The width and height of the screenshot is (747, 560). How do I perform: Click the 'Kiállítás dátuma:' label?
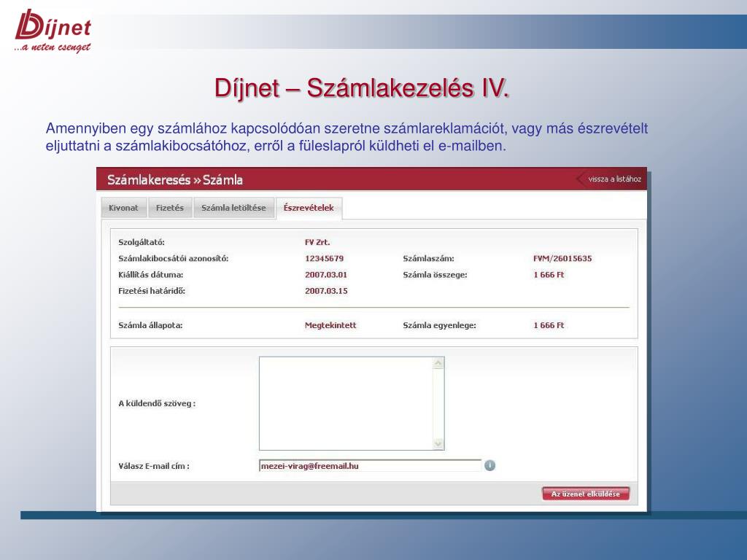pos(150,275)
